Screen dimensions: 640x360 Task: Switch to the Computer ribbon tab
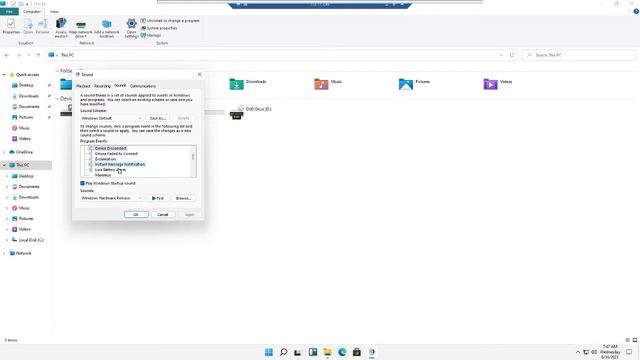[x=31, y=11]
